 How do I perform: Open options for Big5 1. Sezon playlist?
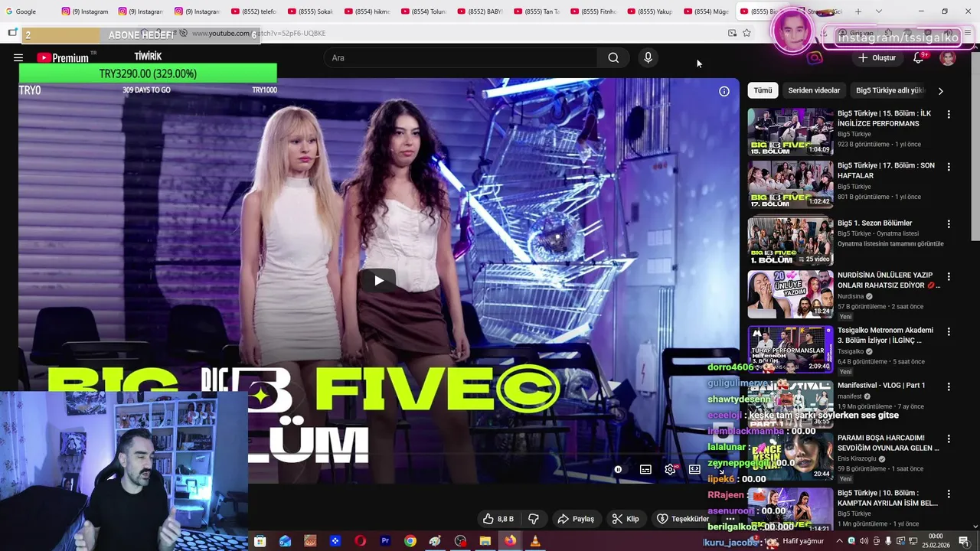(949, 224)
